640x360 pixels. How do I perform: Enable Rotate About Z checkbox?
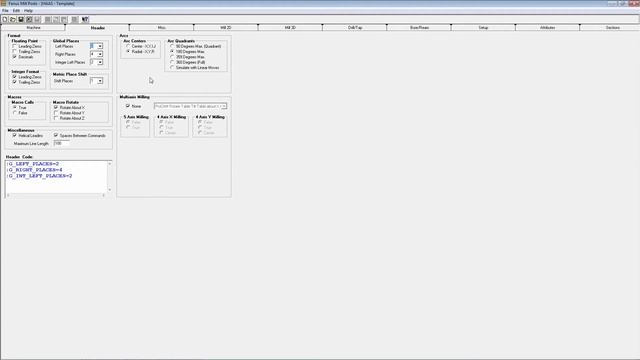[56, 118]
